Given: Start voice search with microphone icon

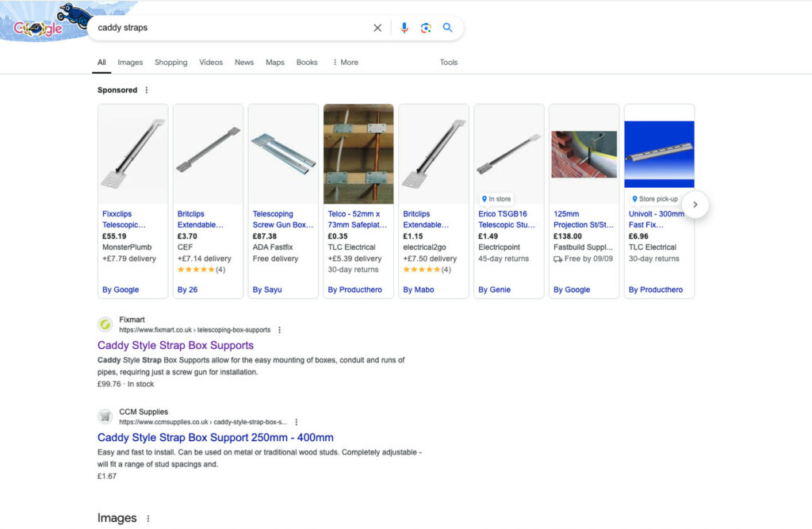Looking at the screenshot, I should point(404,28).
